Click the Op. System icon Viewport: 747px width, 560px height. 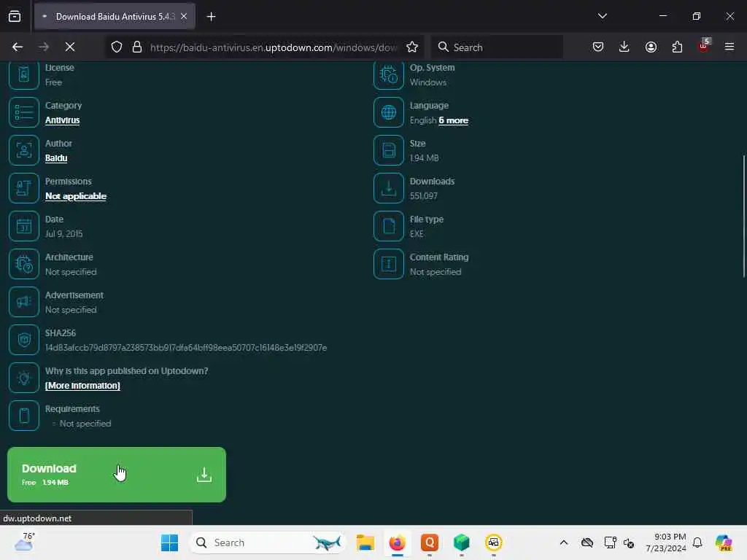point(388,74)
